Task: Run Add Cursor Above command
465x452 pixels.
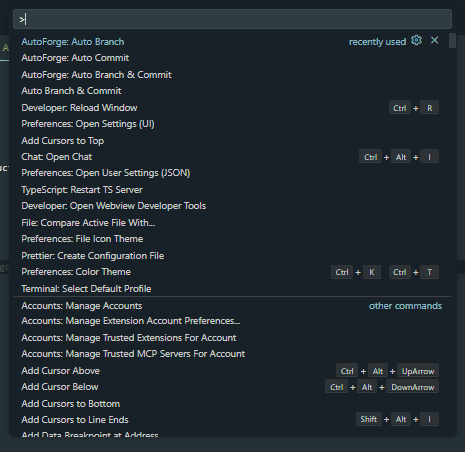Action: (x=232, y=371)
